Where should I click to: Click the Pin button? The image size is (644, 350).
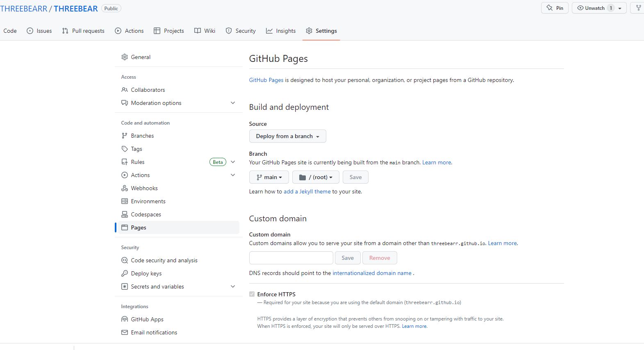click(555, 8)
